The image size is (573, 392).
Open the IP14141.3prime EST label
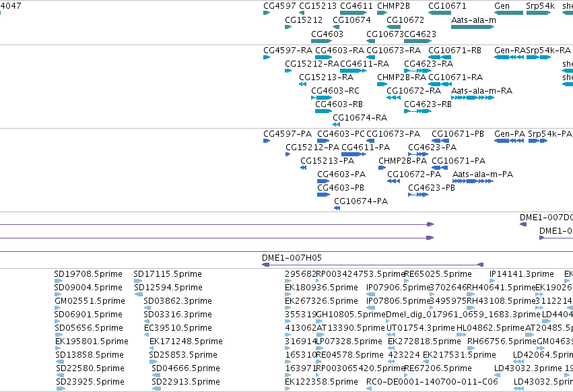pos(522,274)
